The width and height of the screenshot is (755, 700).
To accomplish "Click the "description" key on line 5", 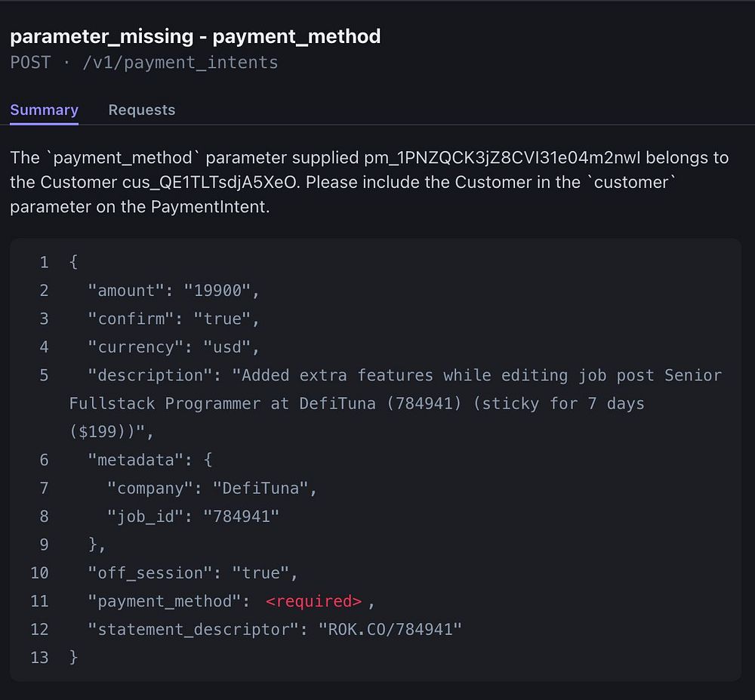I will 150,375.
